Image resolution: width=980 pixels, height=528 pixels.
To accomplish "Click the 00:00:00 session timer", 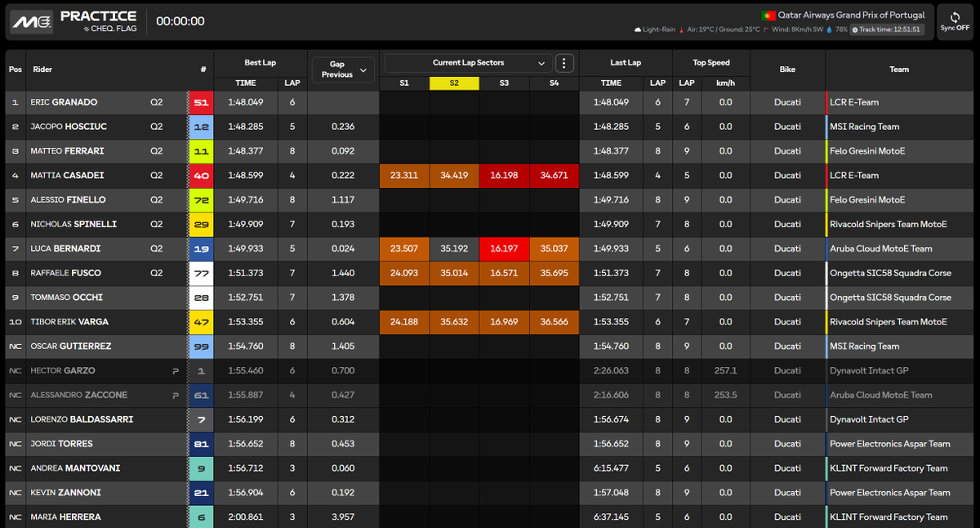I will point(180,21).
